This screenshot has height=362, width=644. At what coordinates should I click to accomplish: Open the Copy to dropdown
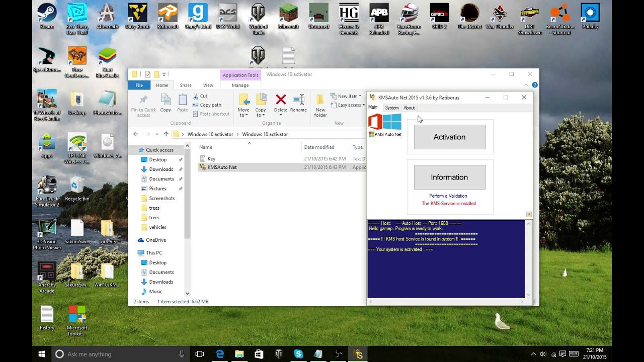coord(261,105)
